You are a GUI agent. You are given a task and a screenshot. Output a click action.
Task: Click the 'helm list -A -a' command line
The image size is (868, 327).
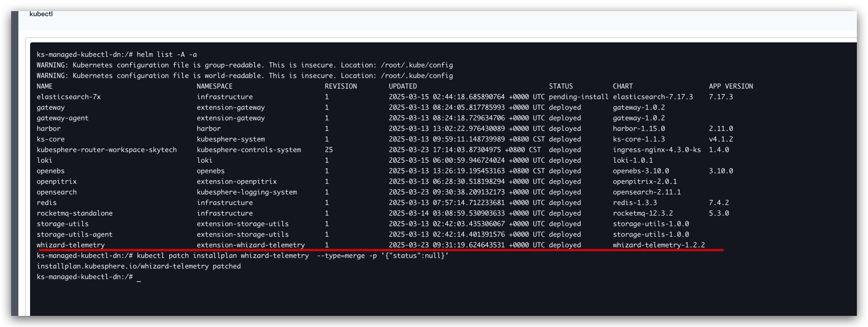tap(117, 55)
